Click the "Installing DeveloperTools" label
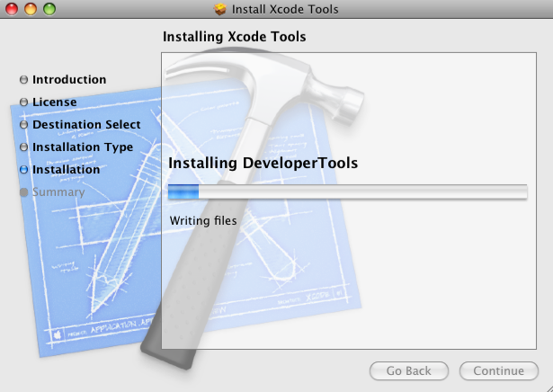Viewport: 553px width, 392px height. (x=263, y=164)
